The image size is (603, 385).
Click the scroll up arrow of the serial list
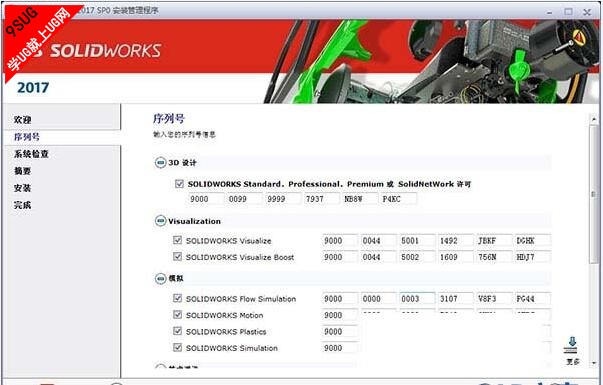pyautogui.click(x=594, y=120)
